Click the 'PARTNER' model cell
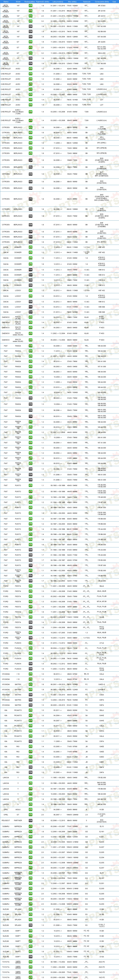Viewport: 119px width, 980px height. tap(18, 821)
